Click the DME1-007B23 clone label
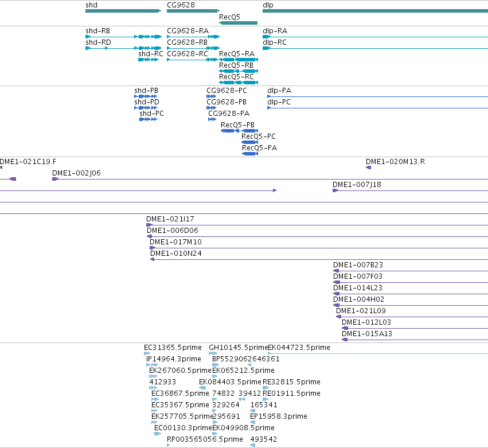This screenshot has width=488, height=448. (x=358, y=265)
